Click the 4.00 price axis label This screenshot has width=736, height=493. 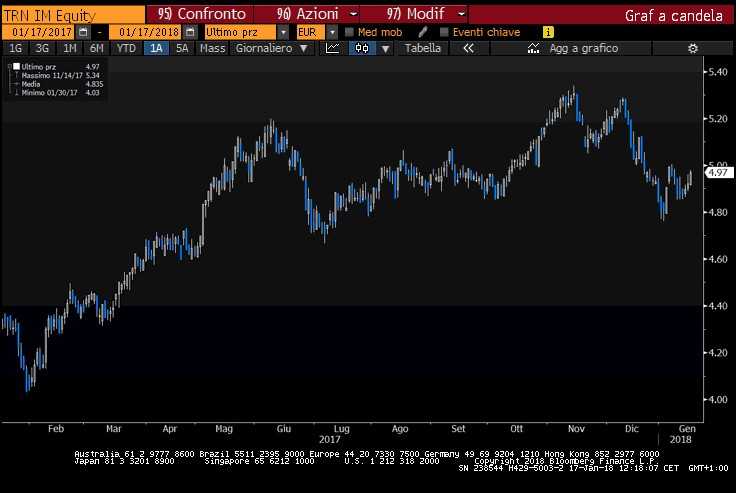tap(718, 400)
